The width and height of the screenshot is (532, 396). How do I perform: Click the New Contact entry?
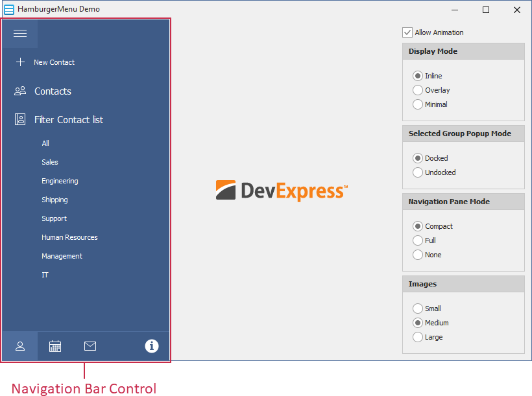click(54, 62)
